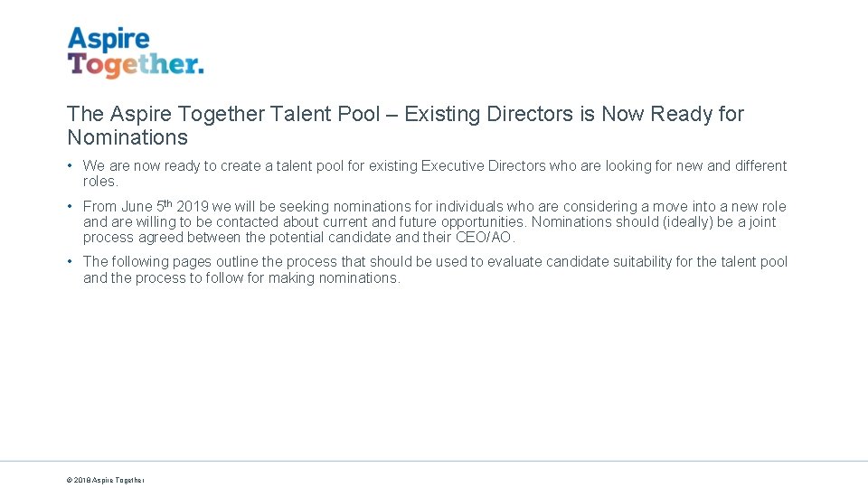Click the Aspire Together logo

click(136, 52)
